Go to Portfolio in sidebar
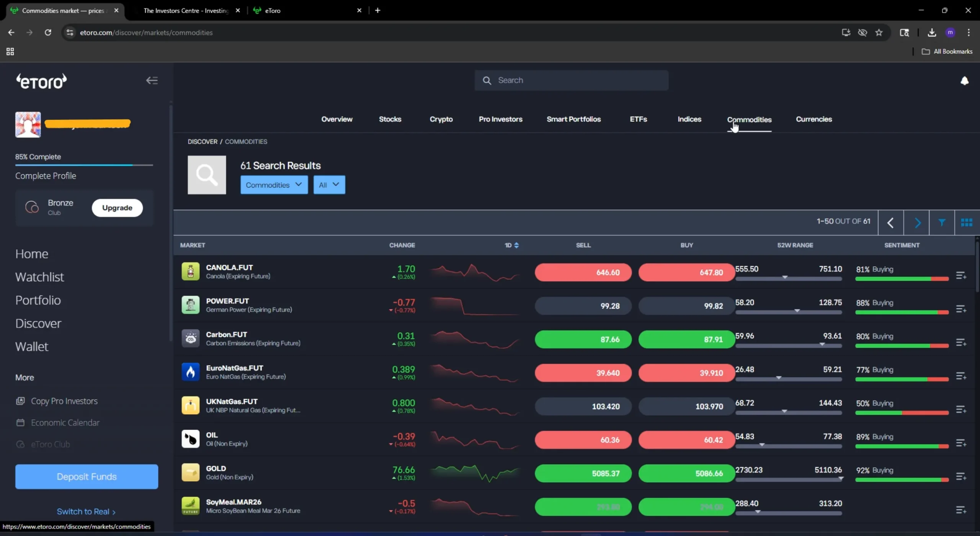Viewport: 980px width, 536px height. [38, 300]
